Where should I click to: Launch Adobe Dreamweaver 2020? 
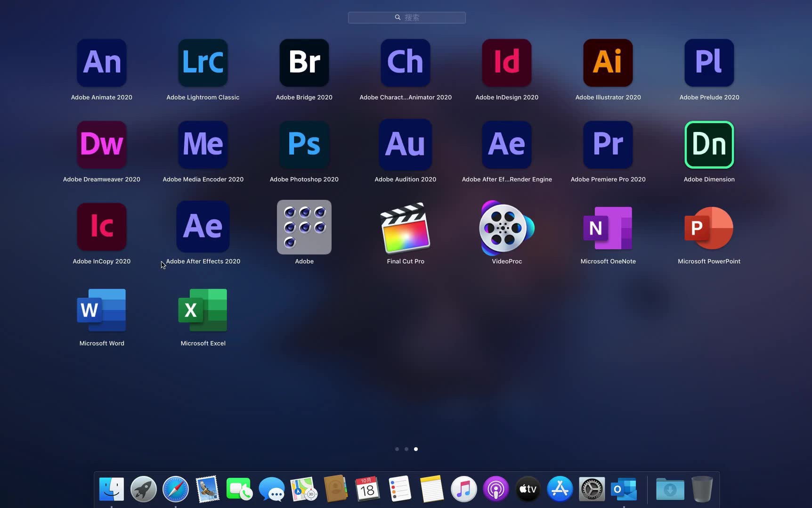(102, 145)
